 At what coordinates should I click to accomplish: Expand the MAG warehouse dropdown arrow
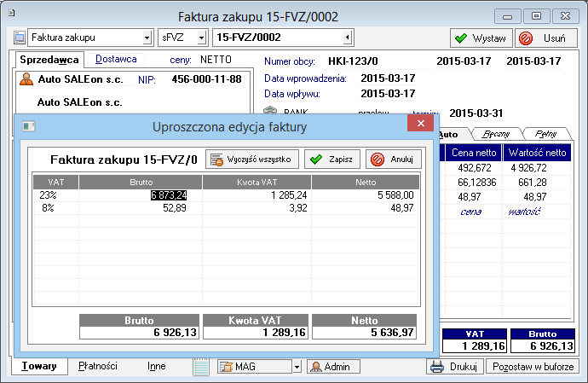point(297,367)
